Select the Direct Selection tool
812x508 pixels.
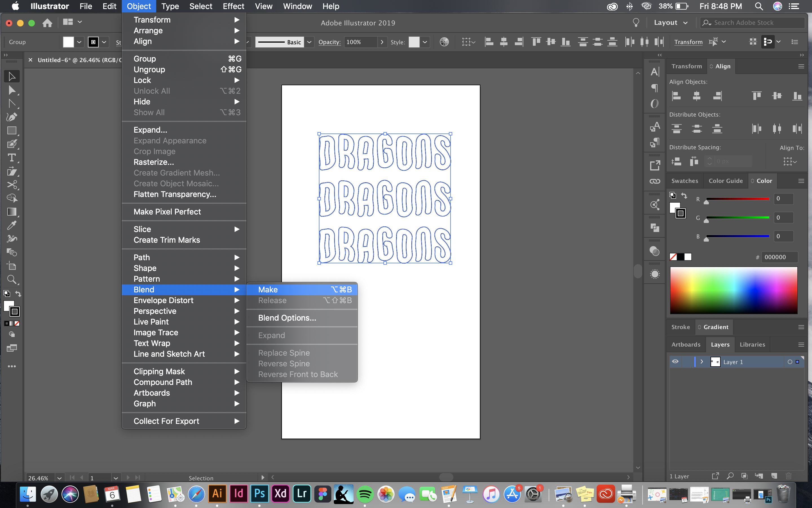(12, 90)
